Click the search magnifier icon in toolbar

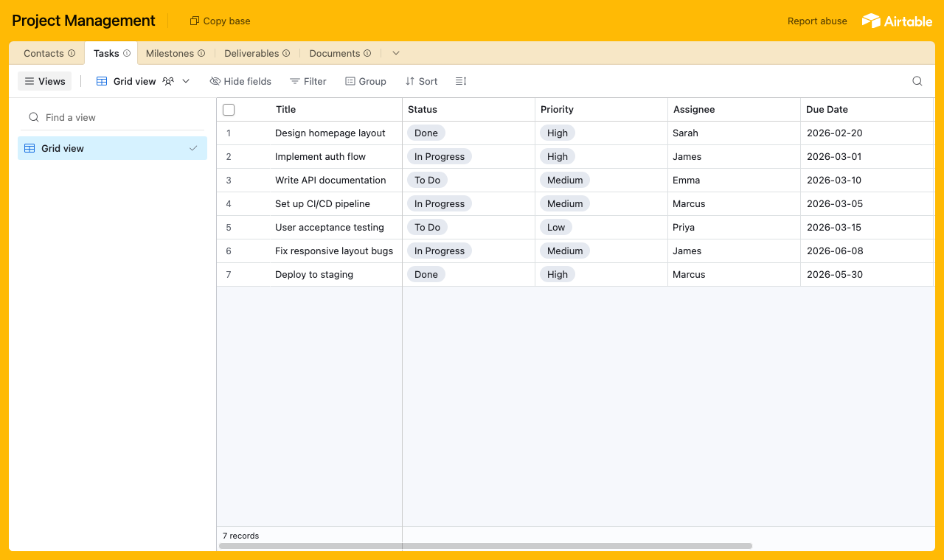tap(917, 81)
